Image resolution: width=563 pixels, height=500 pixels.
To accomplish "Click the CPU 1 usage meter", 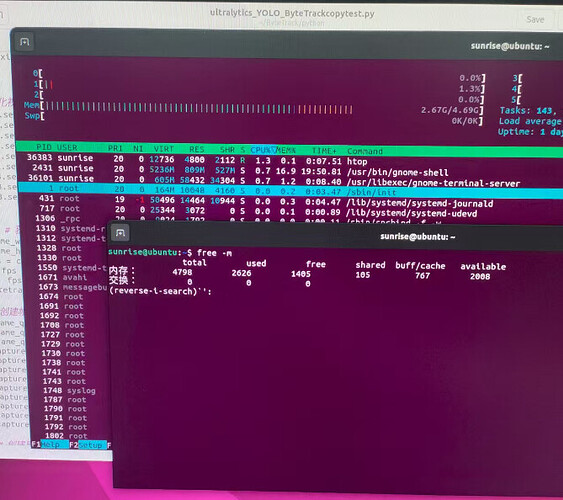I will (259, 86).
